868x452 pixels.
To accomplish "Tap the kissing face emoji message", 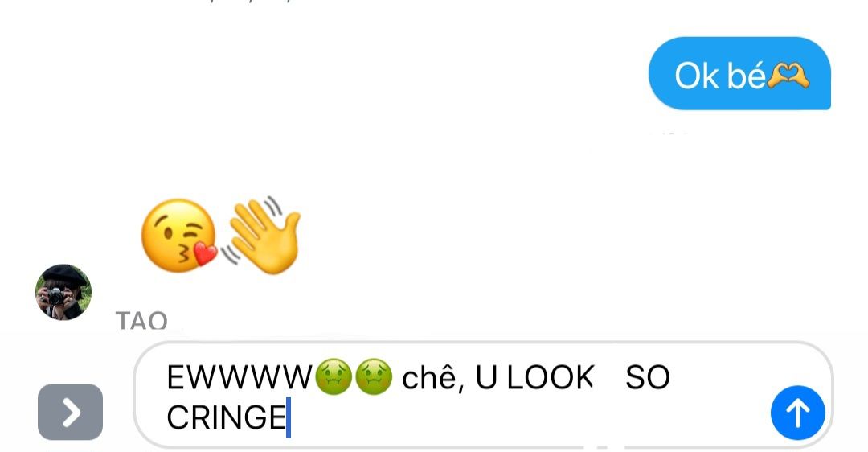I will click(x=179, y=236).
